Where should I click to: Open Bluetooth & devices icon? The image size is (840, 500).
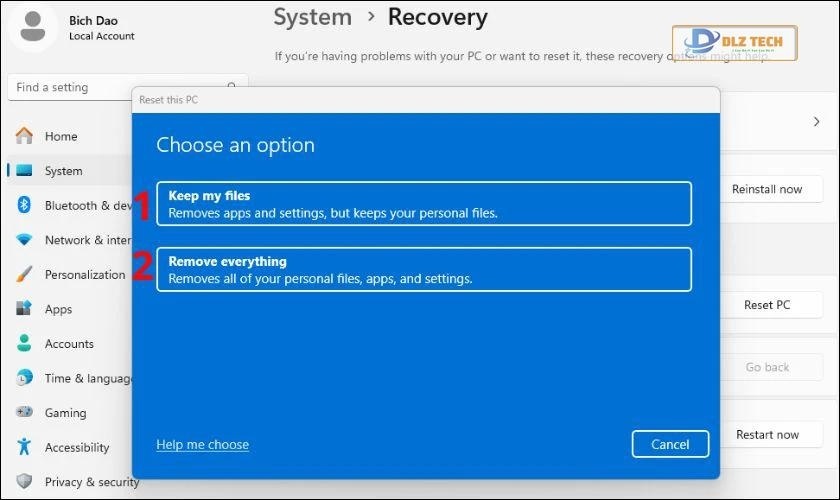(x=24, y=205)
